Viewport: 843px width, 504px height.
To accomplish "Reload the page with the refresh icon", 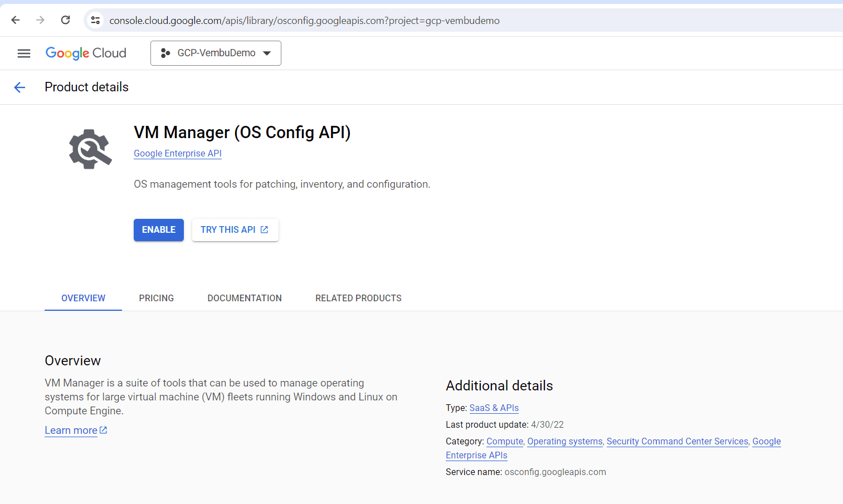I will 66,20.
